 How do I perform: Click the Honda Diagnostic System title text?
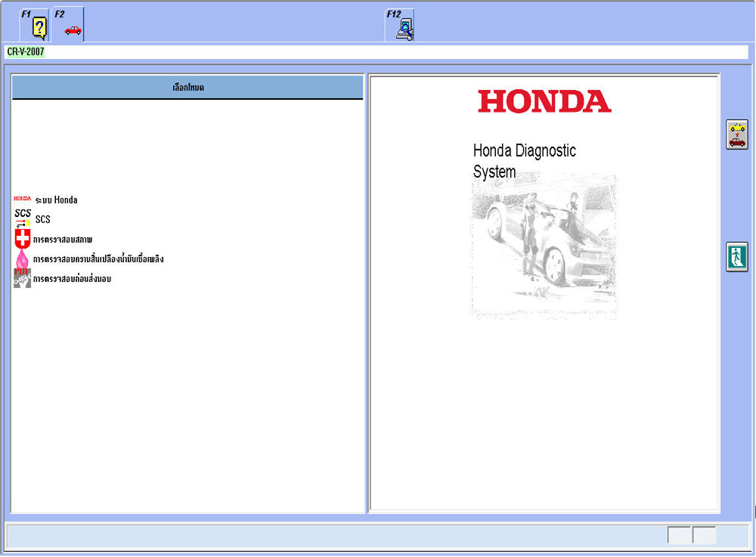[525, 161]
